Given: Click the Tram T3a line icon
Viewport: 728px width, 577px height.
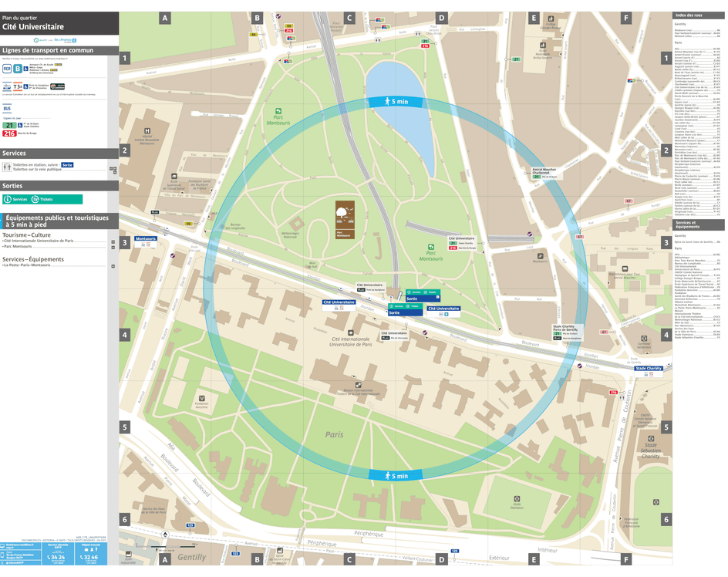Looking at the screenshot, I should pos(16,86).
